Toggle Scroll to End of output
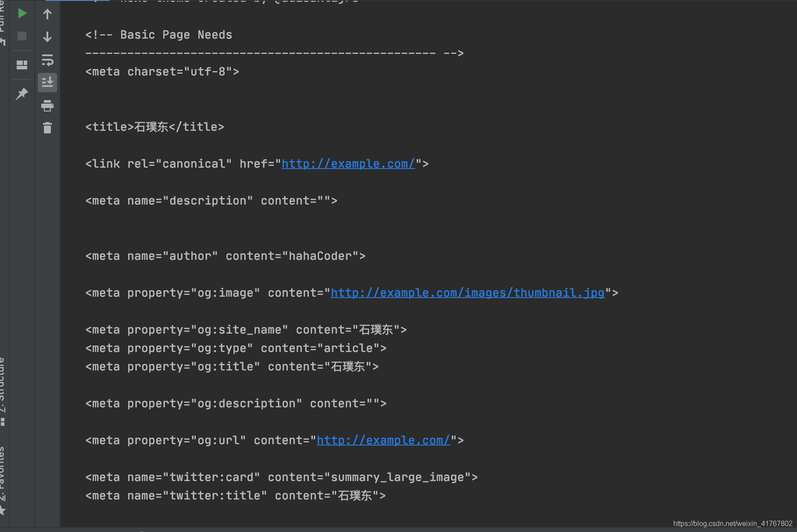Image resolution: width=797 pixels, height=532 pixels. (x=47, y=82)
